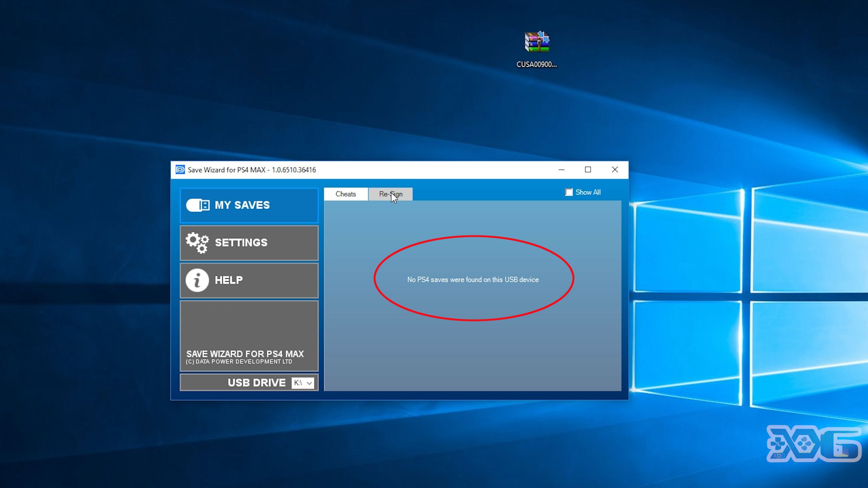Close the Save Wizard window
This screenshot has width=868, height=488.
(x=615, y=170)
